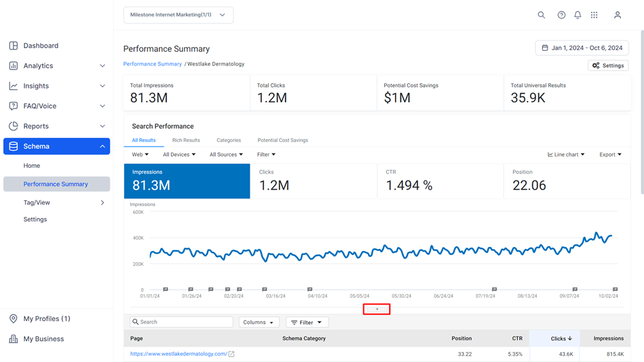This screenshot has width=644, height=362.
Task: Switch to the Potential Cost Savings tab
Action: tap(283, 140)
